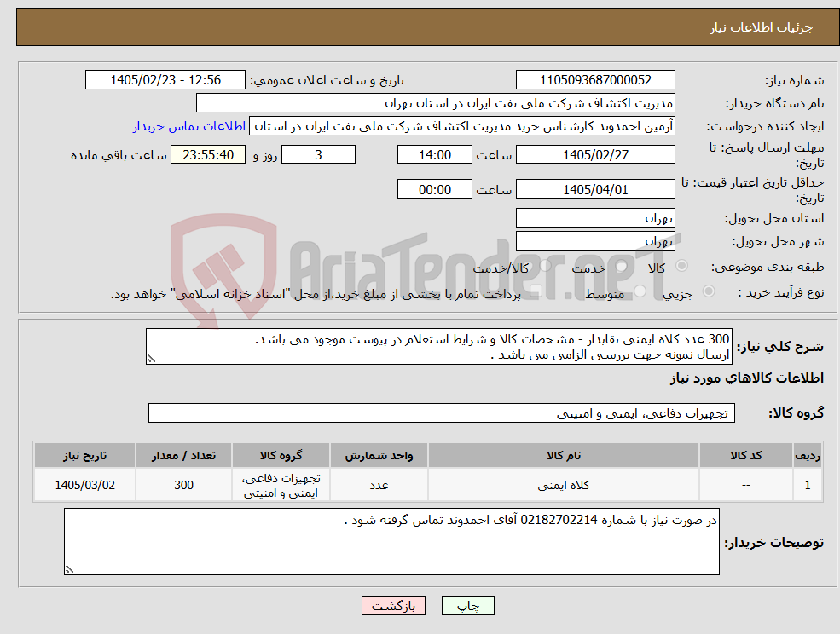Click the resize handle of buyer notes box

click(69, 569)
